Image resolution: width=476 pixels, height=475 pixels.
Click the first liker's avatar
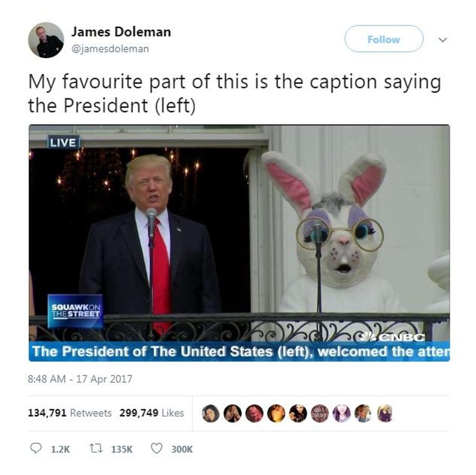tap(211, 413)
